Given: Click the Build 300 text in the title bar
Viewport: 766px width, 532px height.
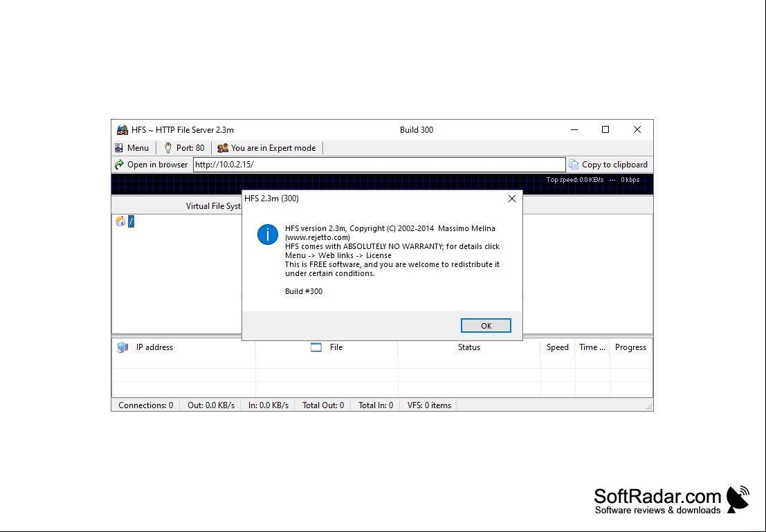Looking at the screenshot, I should pyautogui.click(x=417, y=130).
